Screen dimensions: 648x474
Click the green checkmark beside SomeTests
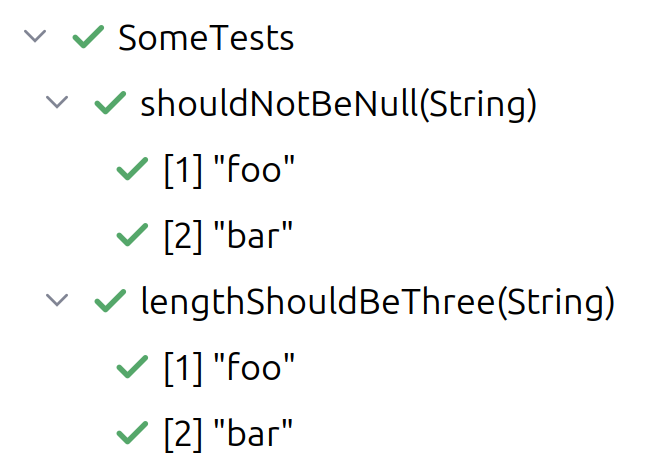pyautogui.click(x=89, y=38)
